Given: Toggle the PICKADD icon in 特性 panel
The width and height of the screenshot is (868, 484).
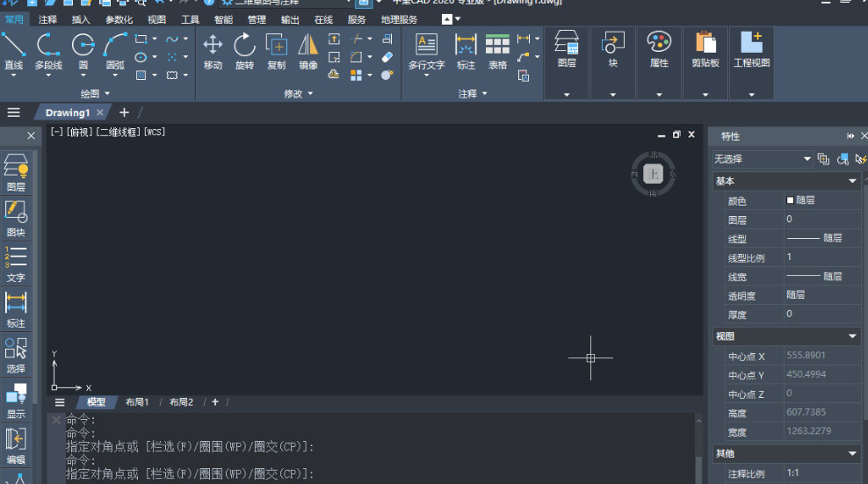Looking at the screenshot, I should click(x=823, y=159).
